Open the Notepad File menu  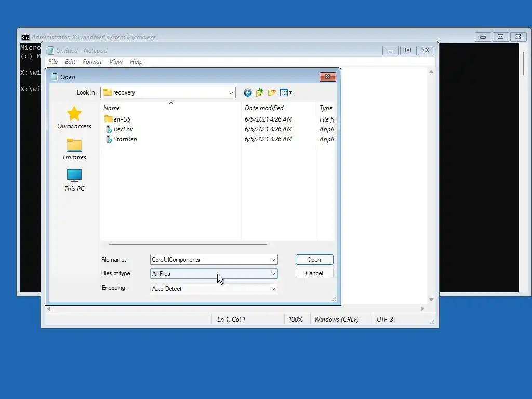(53, 62)
